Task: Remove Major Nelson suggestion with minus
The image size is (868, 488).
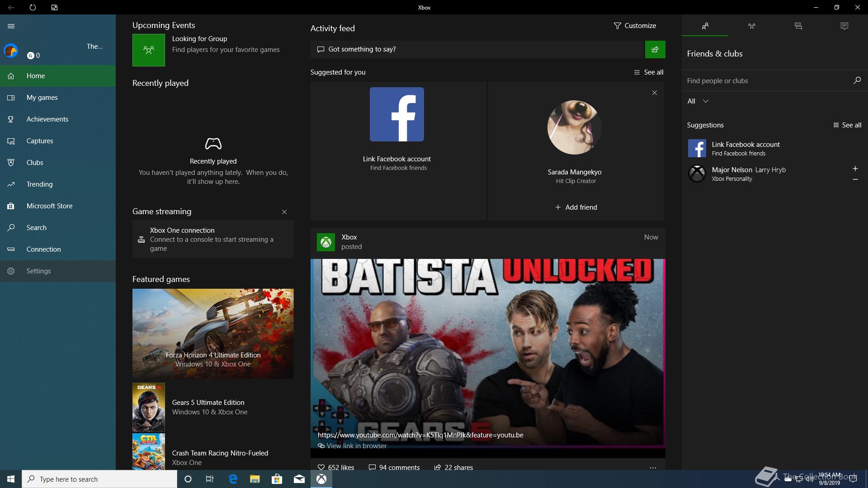Action: pos(855,179)
